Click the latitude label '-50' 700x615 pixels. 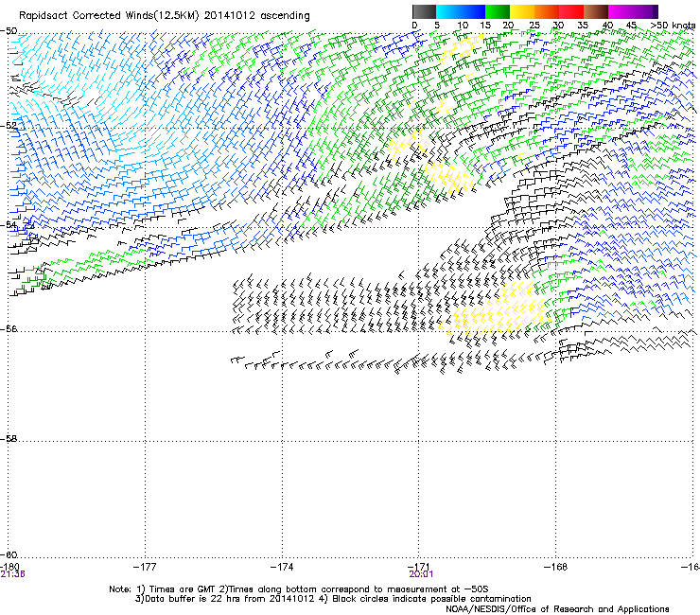[9, 31]
